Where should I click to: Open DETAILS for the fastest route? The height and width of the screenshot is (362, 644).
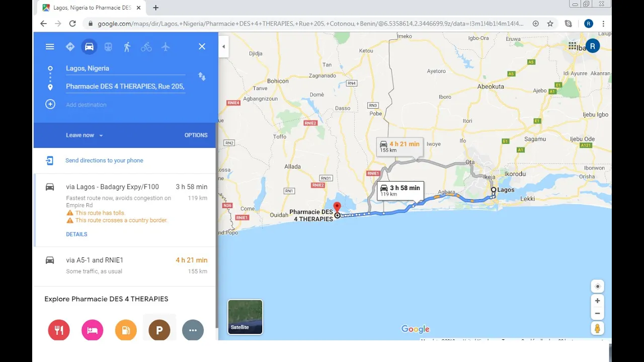[x=76, y=234]
